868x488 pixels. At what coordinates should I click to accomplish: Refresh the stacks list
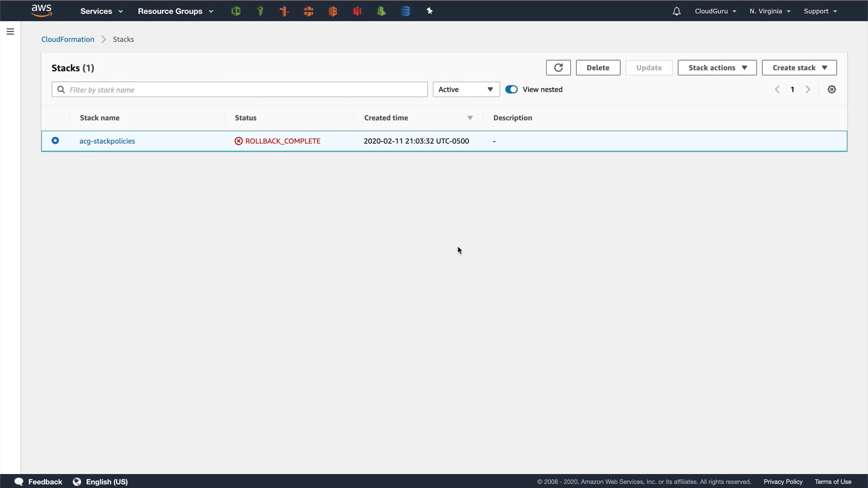[558, 68]
